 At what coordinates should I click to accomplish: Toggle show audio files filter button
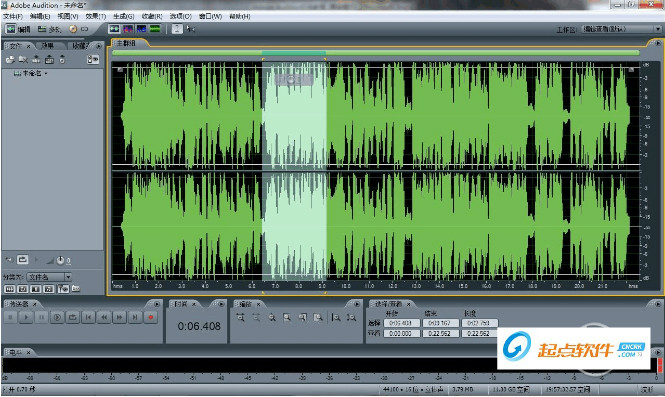[x=10, y=289]
